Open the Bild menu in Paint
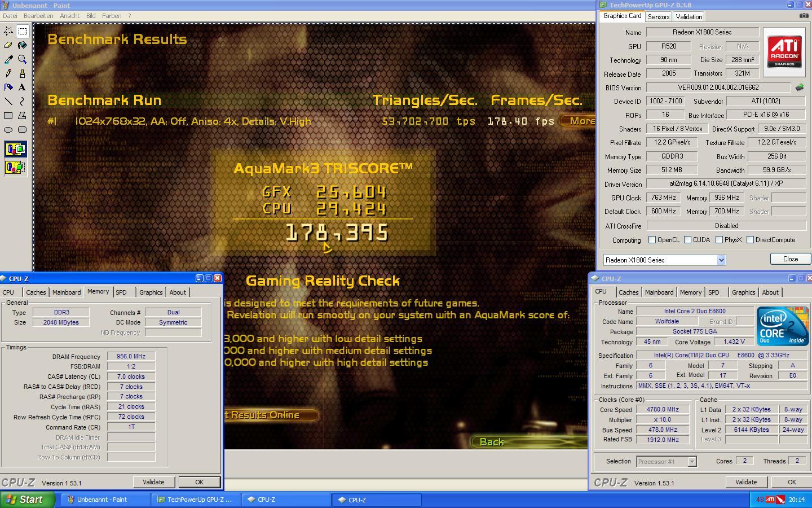Image resolution: width=812 pixels, height=508 pixels. pyautogui.click(x=91, y=16)
